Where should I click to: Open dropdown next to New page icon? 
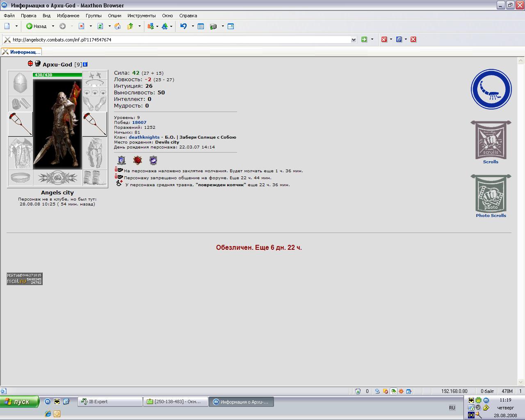(x=16, y=26)
